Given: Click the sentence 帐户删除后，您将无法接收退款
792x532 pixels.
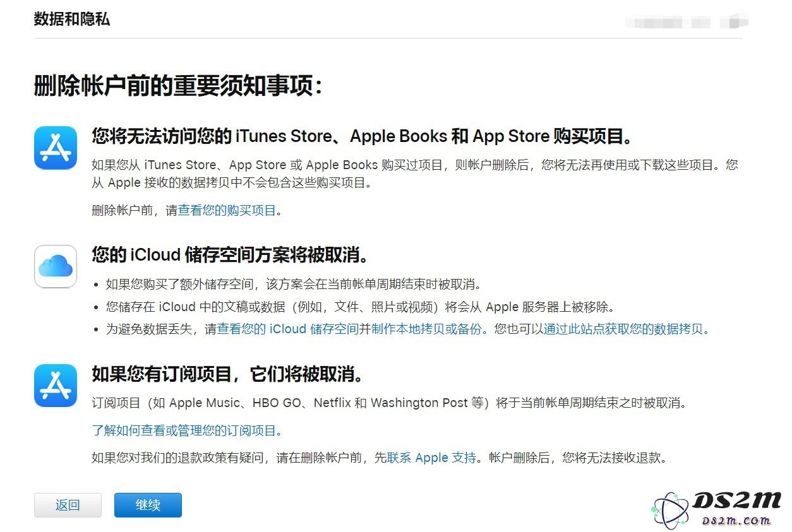Looking at the screenshot, I should (578, 458).
